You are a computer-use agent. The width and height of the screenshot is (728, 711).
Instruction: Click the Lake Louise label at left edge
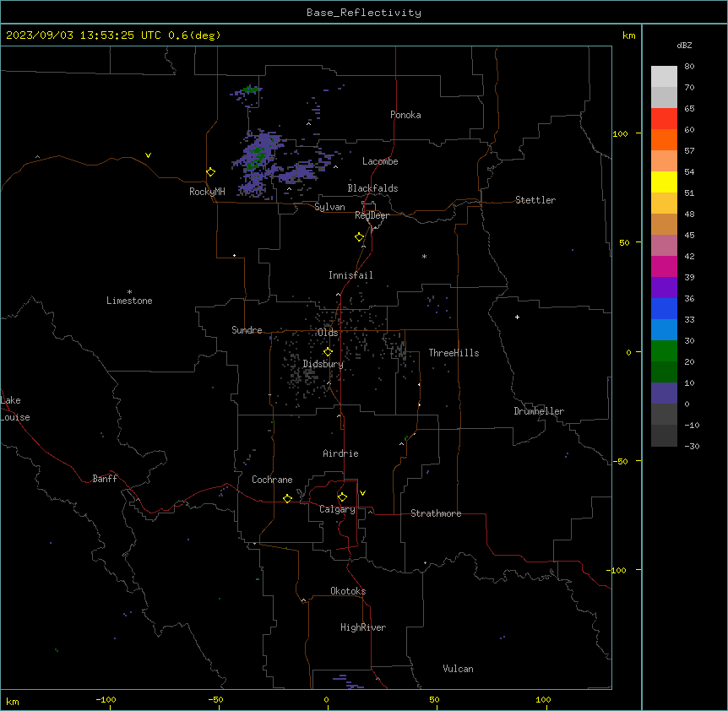point(15,409)
